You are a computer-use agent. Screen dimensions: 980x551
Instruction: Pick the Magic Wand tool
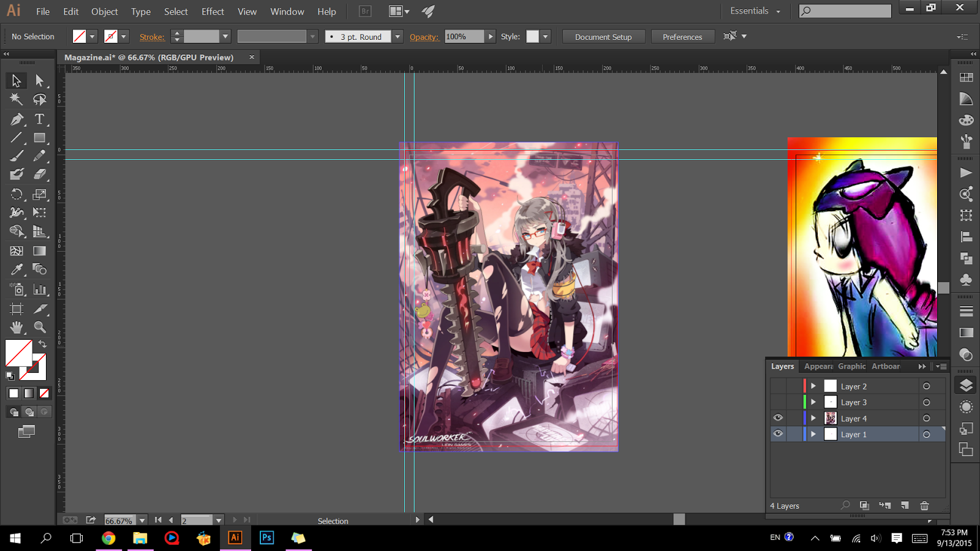pyautogui.click(x=17, y=99)
